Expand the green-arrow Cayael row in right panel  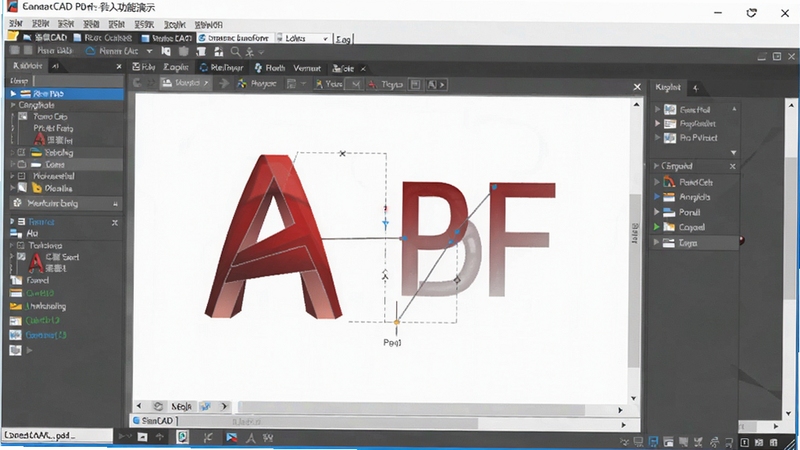pyautogui.click(x=657, y=227)
